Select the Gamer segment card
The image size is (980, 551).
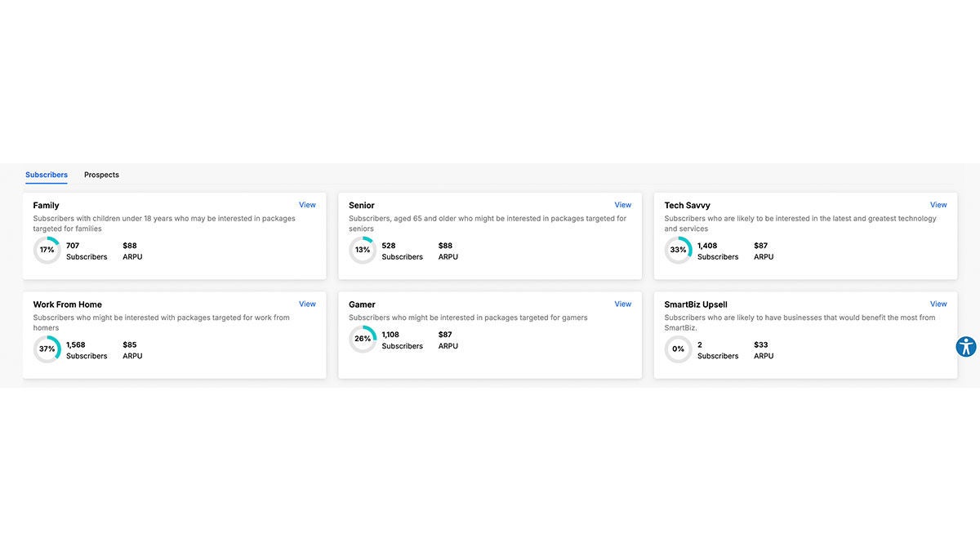point(490,336)
